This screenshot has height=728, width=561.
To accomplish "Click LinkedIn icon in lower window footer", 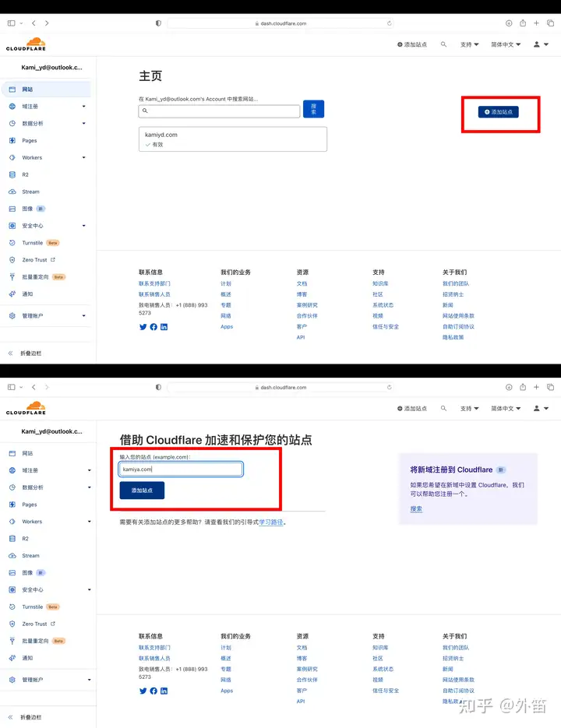I will [x=164, y=691].
